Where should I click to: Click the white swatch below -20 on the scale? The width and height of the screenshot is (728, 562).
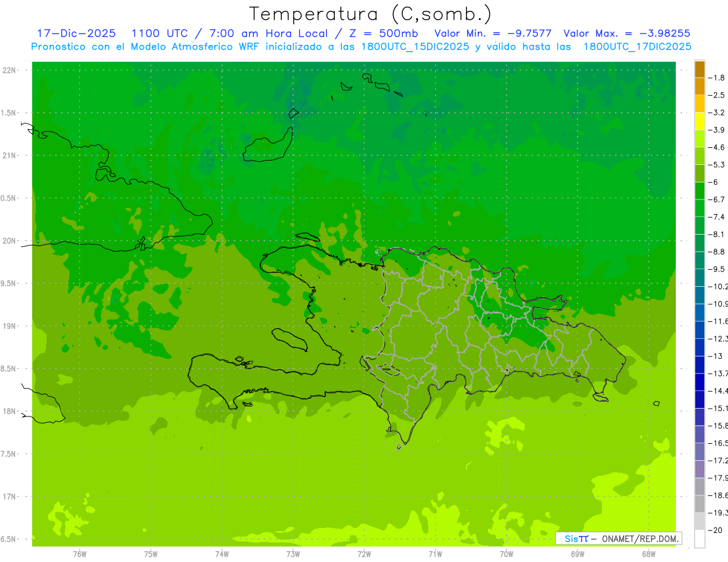tap(699, 539)
